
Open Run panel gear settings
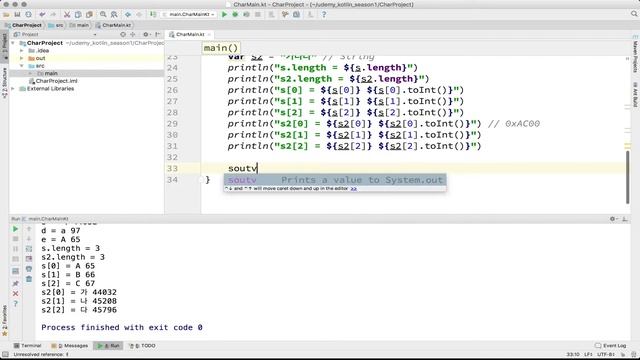[x=613, y=219]
